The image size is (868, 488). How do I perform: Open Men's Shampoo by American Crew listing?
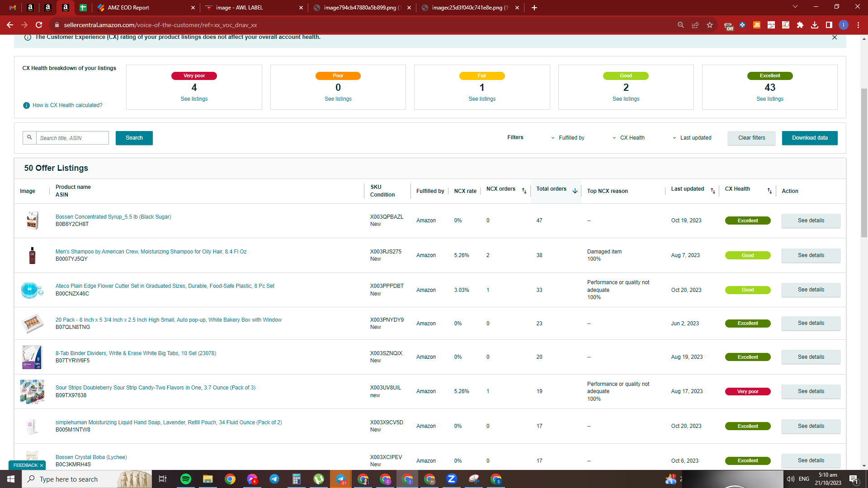tap(151, 252)
